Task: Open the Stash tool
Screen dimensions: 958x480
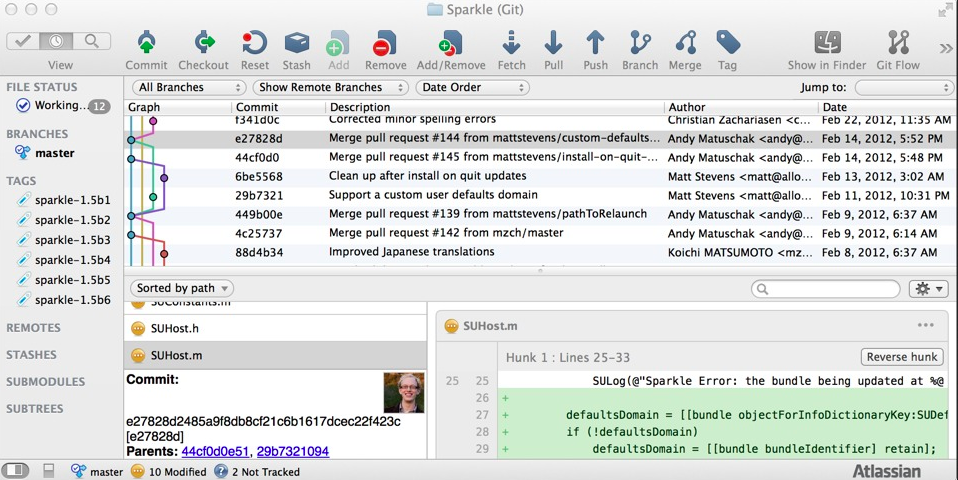Action: tap(296, 43)
